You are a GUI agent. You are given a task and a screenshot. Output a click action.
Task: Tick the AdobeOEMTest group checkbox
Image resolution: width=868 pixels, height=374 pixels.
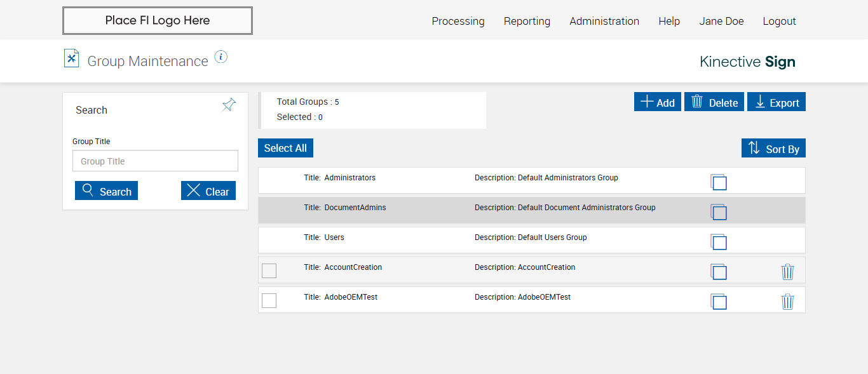coord(269,300)
